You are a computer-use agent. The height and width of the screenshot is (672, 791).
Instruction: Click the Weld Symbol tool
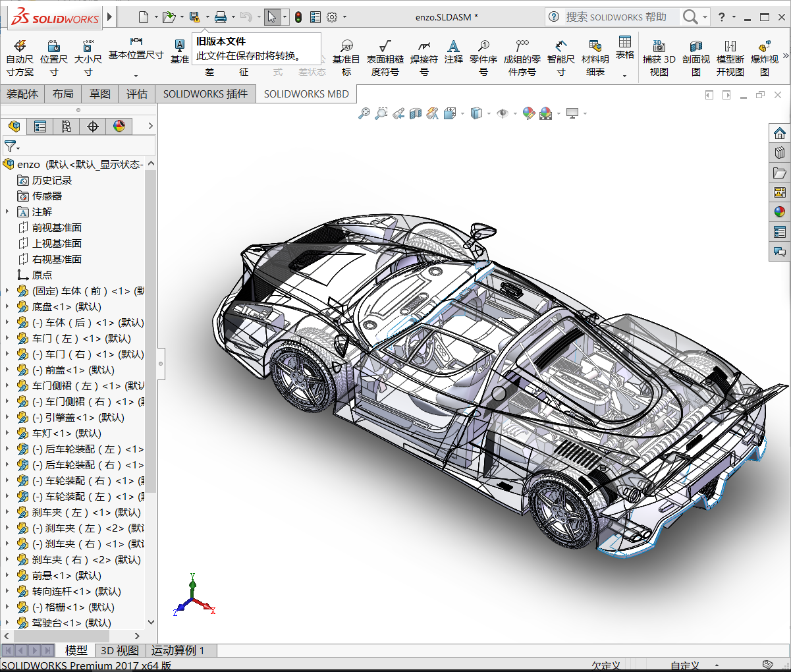[424, 57]
